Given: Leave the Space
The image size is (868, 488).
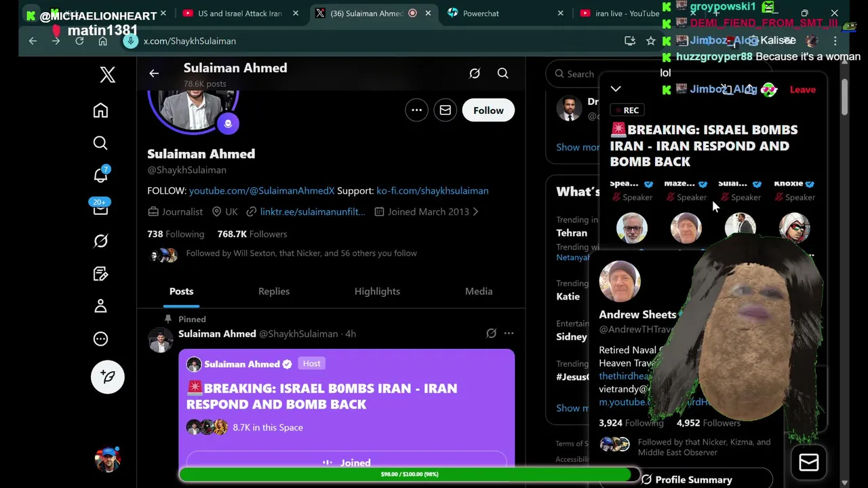Looking at the screenshot, I should 802,89.
